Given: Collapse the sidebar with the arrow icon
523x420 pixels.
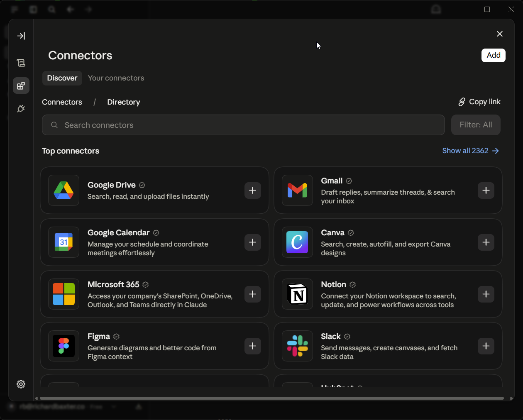Looking at the screenshot, I should coord(21,36).
